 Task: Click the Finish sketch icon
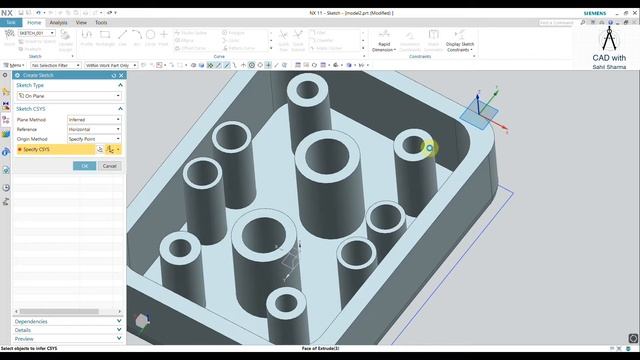[9, 38]
